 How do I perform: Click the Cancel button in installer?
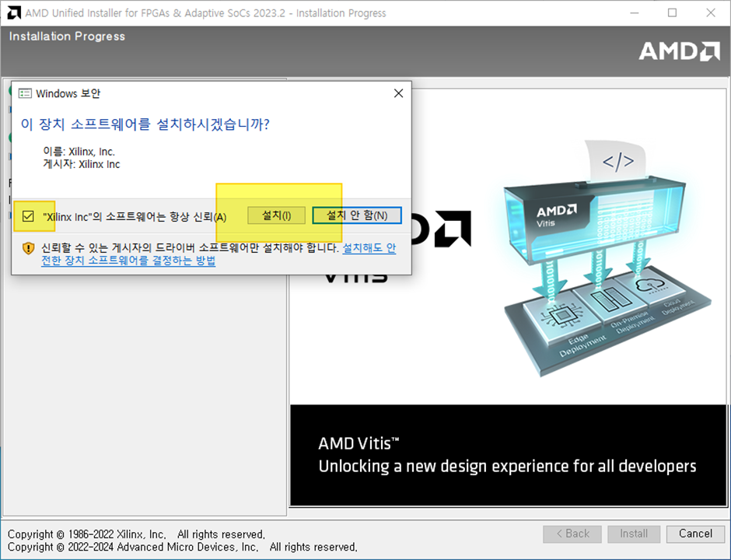click(x=695, y=534)
